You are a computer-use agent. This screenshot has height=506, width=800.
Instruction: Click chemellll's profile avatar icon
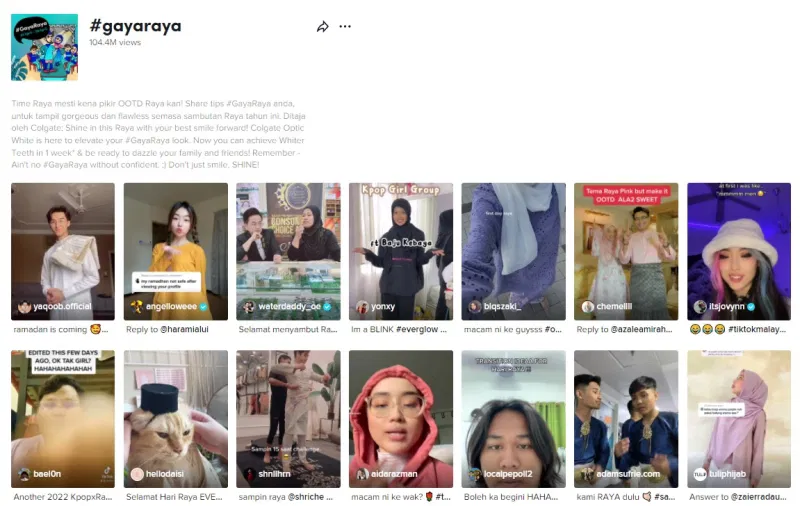pos(588,307)
